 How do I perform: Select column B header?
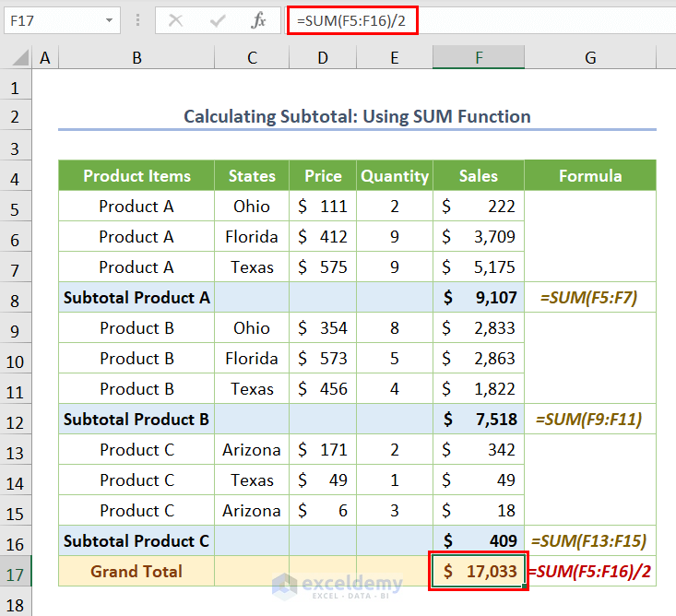pos(136,58)
